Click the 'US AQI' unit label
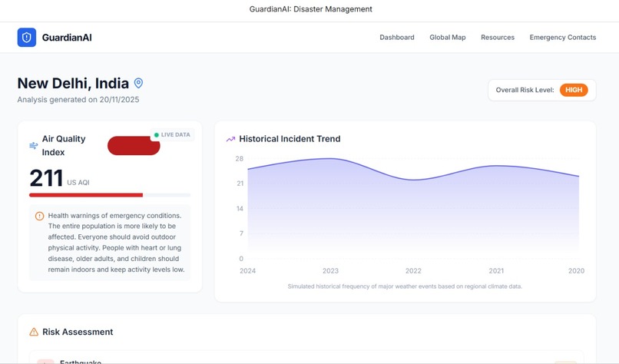The height and width of the screenshot is (364, 619). coord(78,183)
